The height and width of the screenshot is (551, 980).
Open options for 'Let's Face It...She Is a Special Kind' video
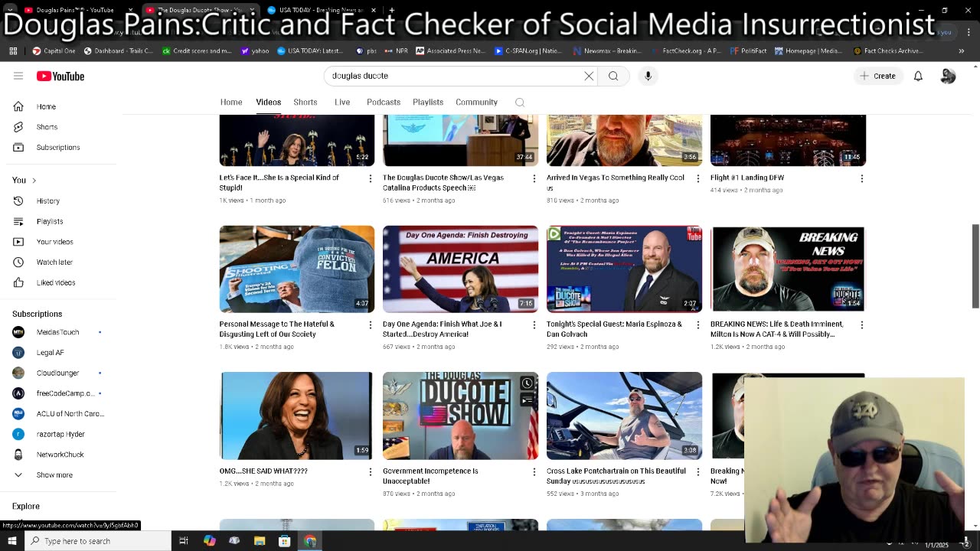click(x=371, y=178)
